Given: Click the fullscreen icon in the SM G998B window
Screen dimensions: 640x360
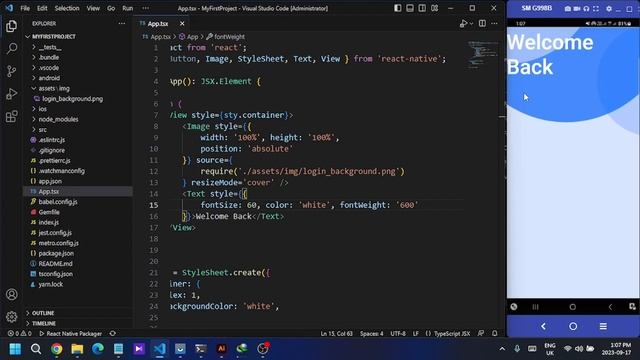Looking at the screenshot, I should [x=596, y=9].
